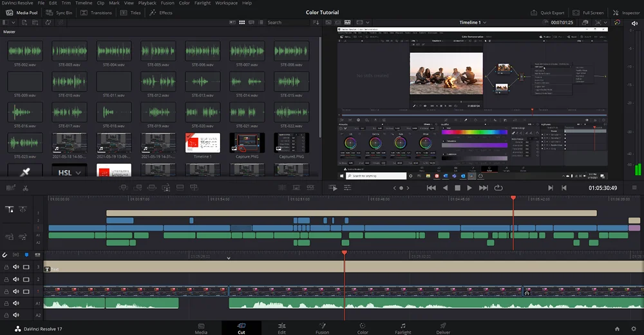Viewport: 644px width, 335px height.
Task: Open the Inspector panel
Action: click(627, 13)
